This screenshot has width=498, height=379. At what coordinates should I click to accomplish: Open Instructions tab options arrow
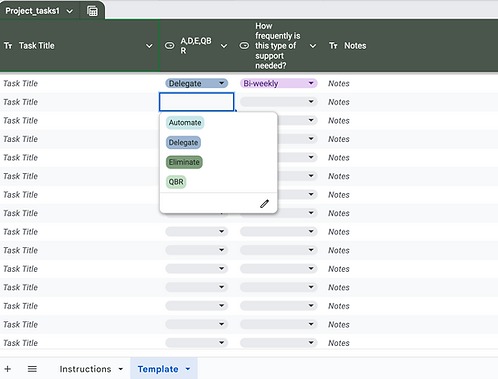coord(121,369)
